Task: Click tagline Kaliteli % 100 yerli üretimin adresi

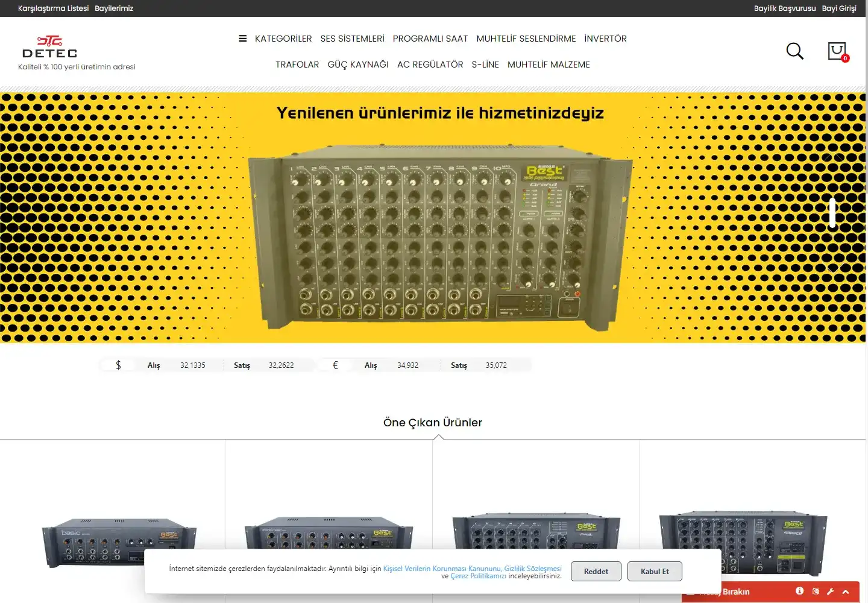Action: coord(77,67)
